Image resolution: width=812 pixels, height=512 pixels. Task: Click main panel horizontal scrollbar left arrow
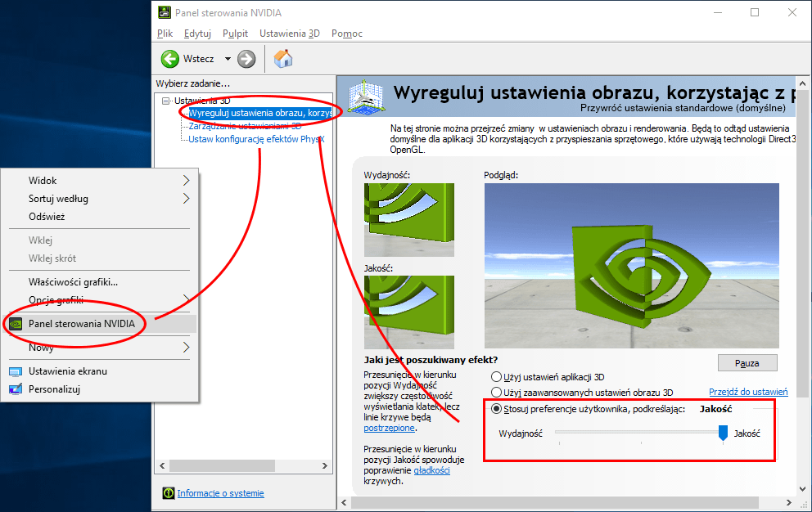(344, 502)
